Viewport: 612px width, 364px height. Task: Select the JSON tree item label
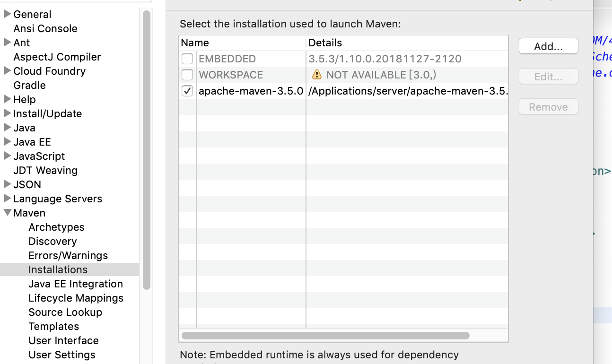[27, 184]
